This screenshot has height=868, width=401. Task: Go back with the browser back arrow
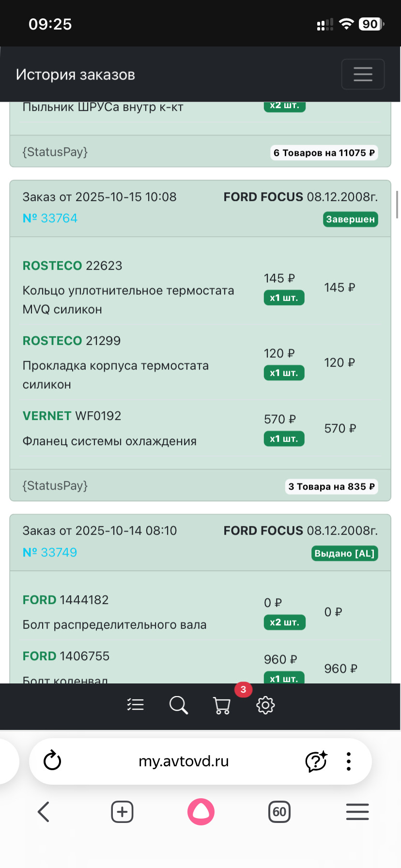tap(44, 812)
